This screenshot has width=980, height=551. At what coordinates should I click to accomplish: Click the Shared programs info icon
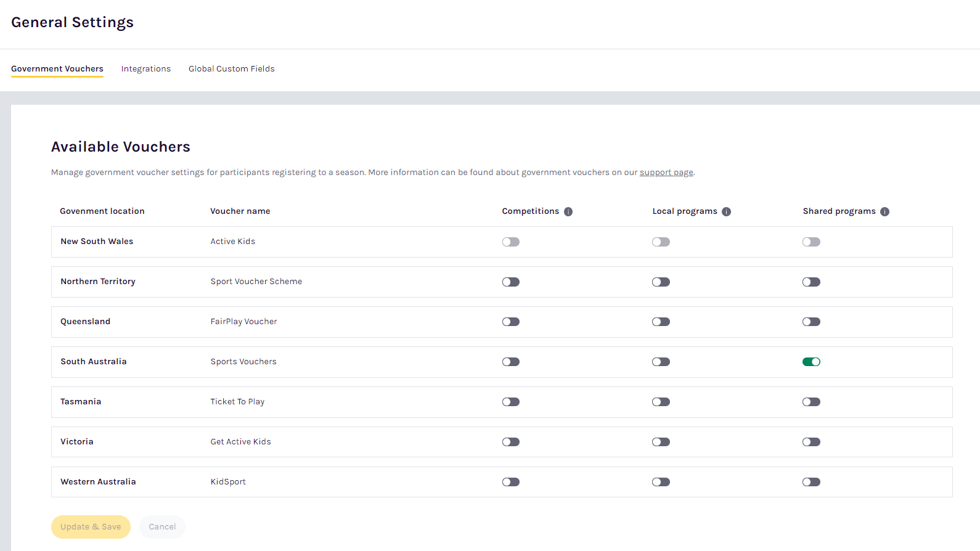click(x=885, y=211)
